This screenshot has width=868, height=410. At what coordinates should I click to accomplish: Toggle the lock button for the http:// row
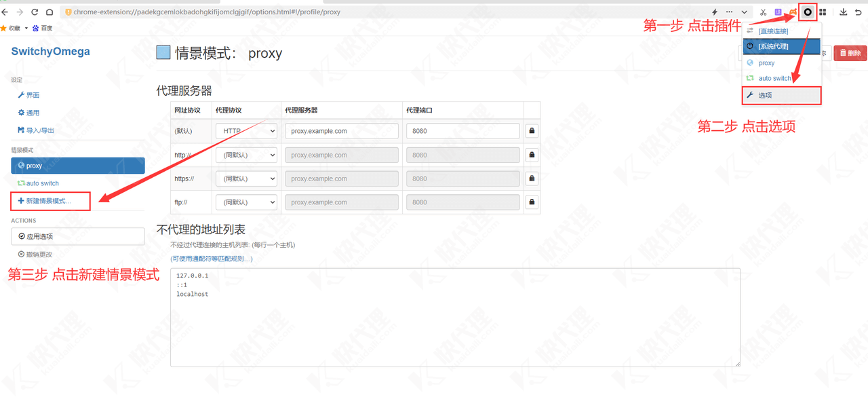532,155
